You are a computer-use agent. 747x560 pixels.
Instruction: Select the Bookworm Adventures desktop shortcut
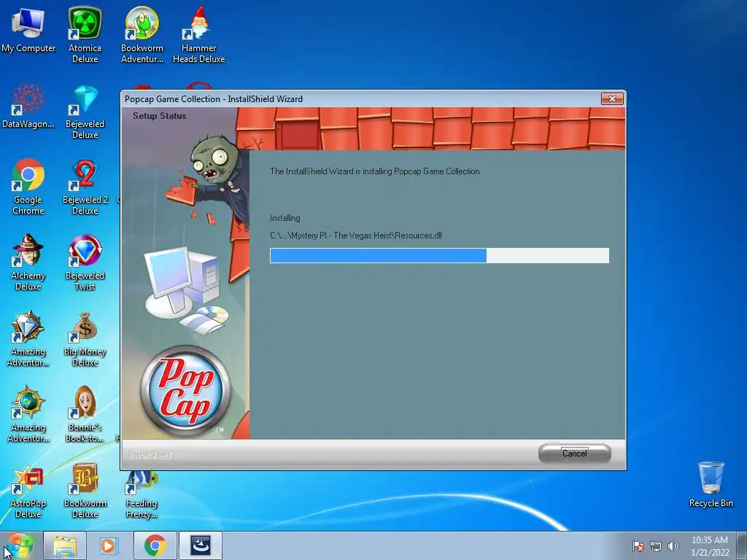142,34
